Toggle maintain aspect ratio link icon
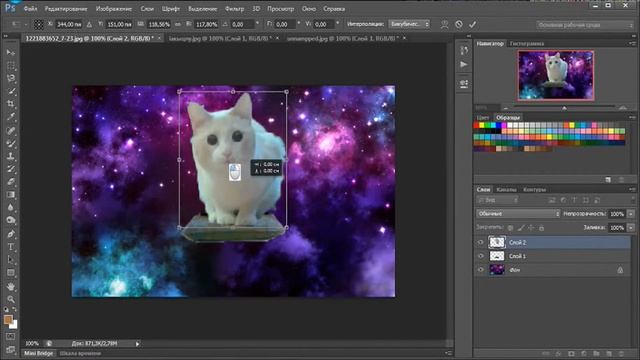Image resolution: width=640 pixels, height=360 pixels. [x=178, y=24]
